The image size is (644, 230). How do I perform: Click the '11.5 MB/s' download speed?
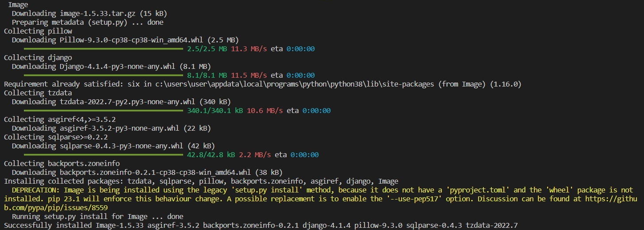click(x=249, y=75)
